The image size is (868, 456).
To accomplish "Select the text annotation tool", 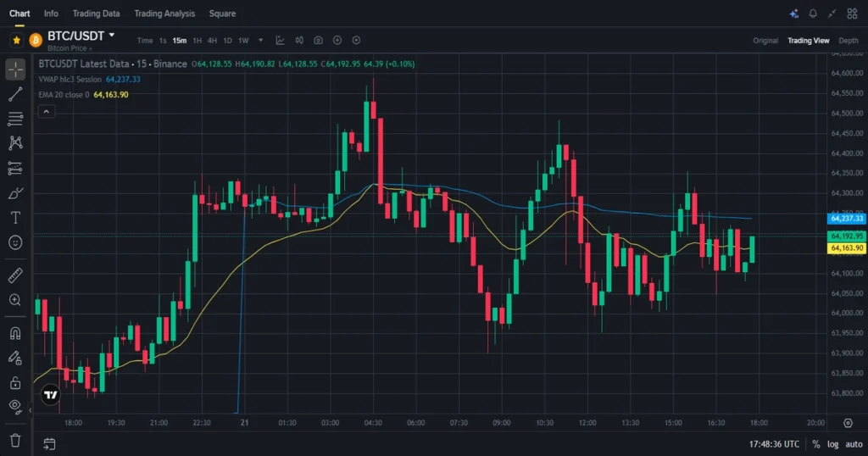I will (15, 218).
